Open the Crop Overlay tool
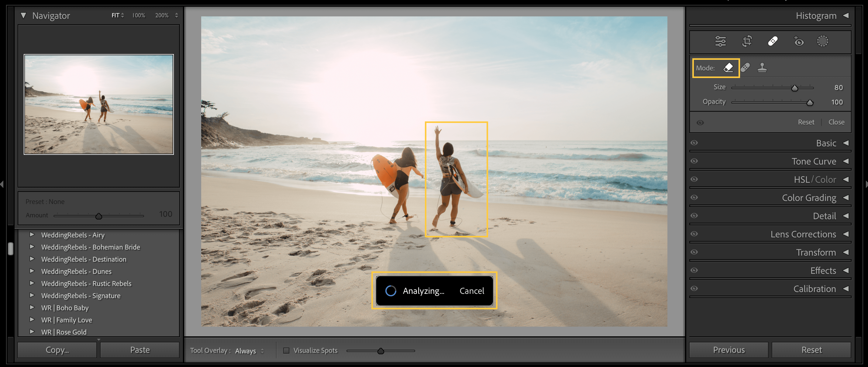 tap(746, 41)
